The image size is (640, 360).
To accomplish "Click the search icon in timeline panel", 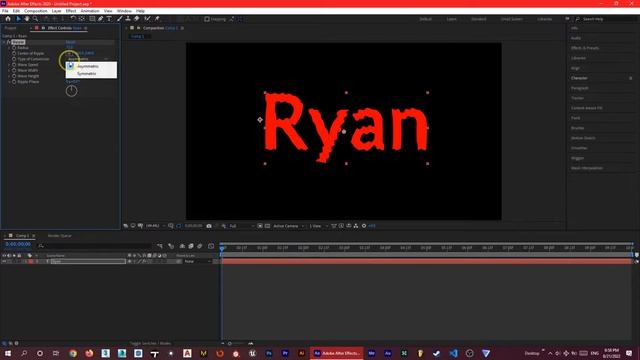I will point(41,246).
